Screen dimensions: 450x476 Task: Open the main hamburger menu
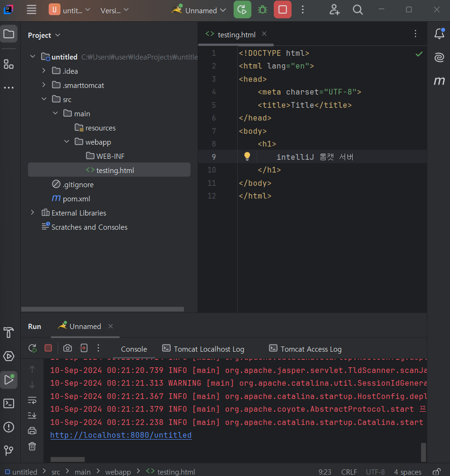pos(31,10)
